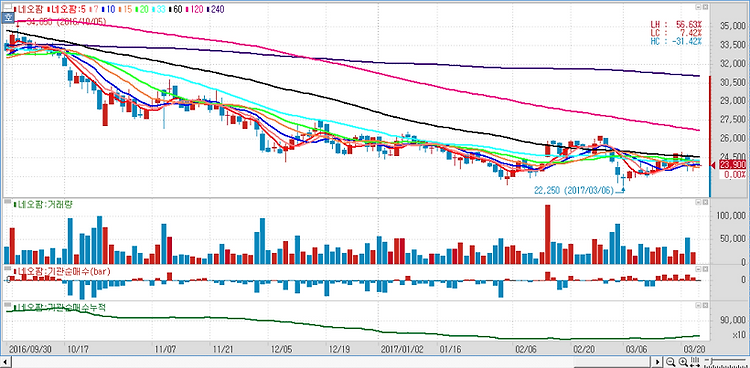Click the 네오팜:기관순매수(bar) indicator label

point(62,271)
